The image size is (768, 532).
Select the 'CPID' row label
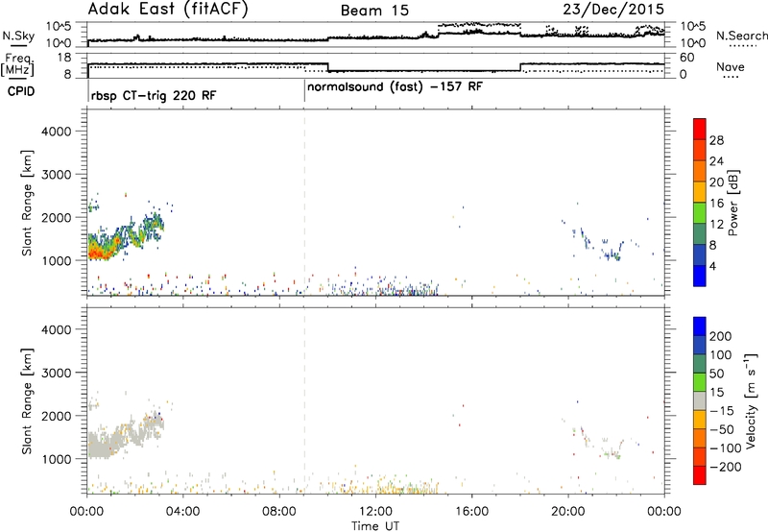point(21,91)
